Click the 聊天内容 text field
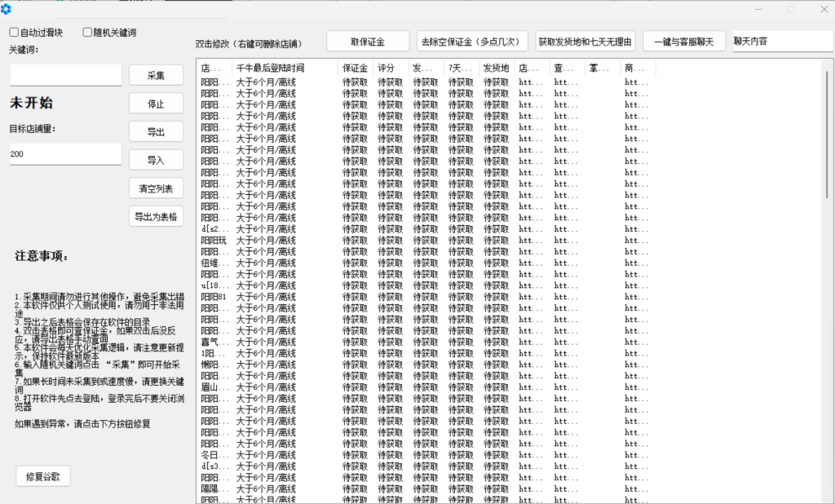The image size is (835, 504). pyautogui.click(x=782, y=38)
